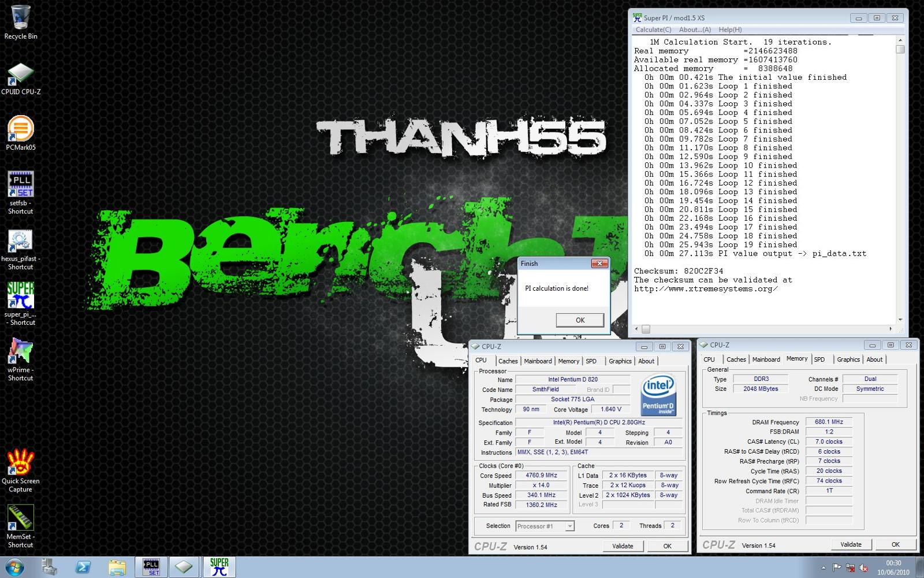Switch to SPD tab in left CPU-Z

tap(591, 361)
